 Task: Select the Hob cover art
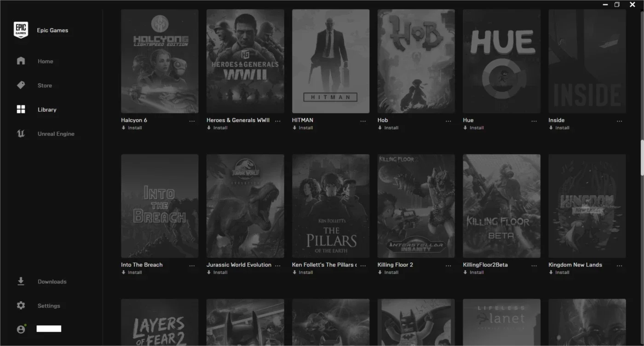point(416,61)
